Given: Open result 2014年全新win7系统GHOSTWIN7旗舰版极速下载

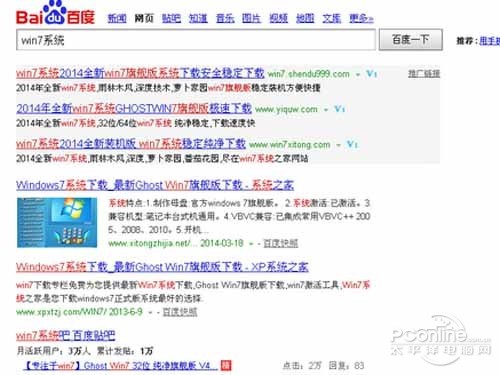Looking at the screenshot, I should tap(134, 108).
